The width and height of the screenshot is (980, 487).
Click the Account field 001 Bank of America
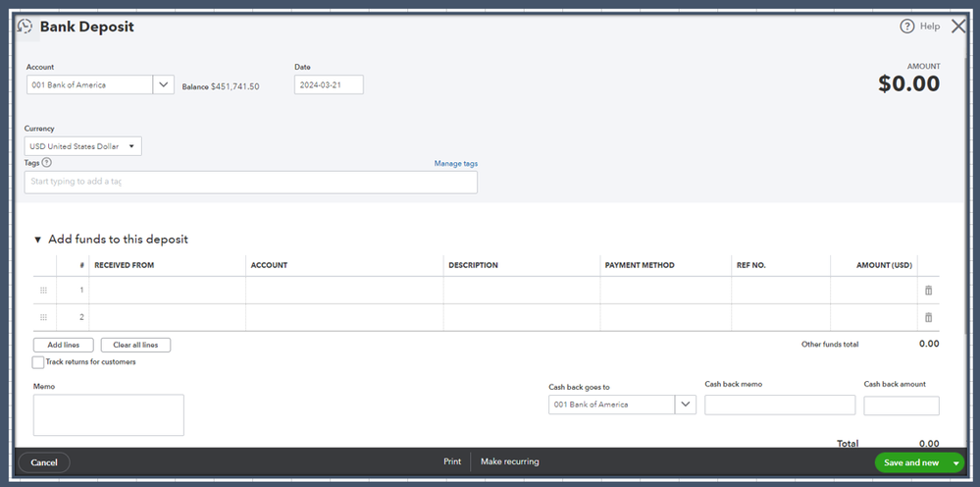(89, 84)
